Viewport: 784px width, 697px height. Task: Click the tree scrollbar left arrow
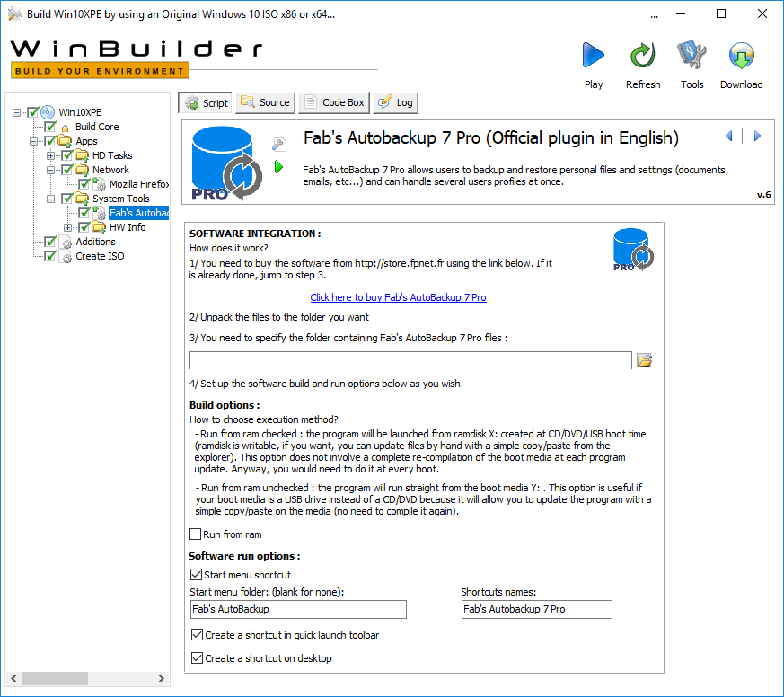13,678
